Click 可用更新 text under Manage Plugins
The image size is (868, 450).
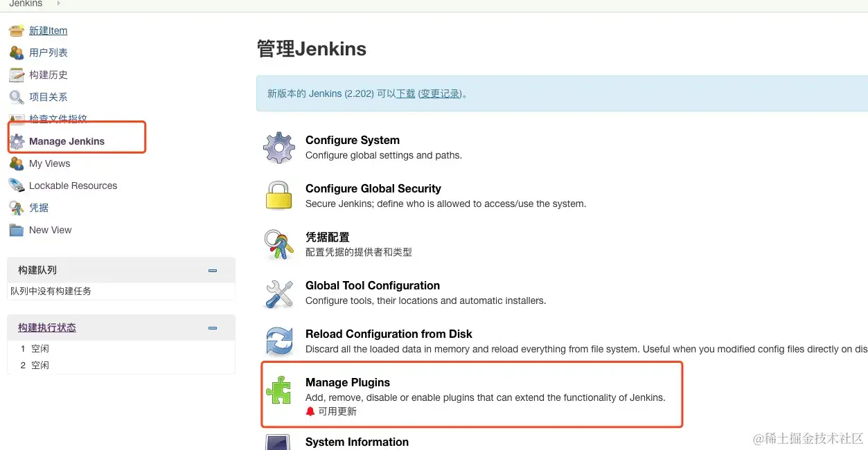(x=337, y=411)
